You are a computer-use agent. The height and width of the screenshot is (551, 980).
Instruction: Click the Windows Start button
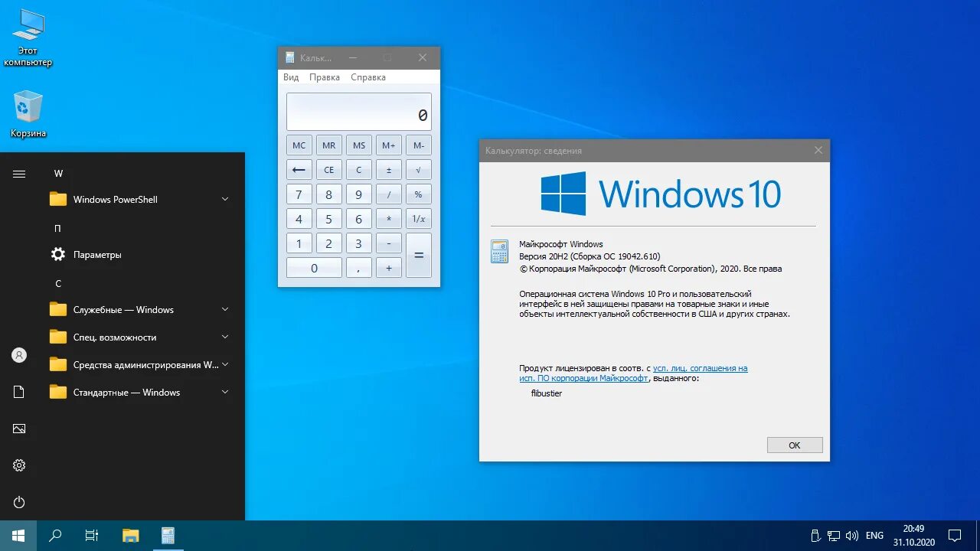pyautogui.click(x=18, y=536)
